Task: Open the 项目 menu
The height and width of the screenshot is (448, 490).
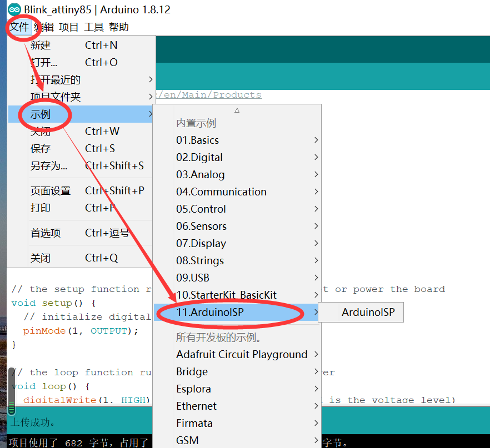Action: point(68,27)
